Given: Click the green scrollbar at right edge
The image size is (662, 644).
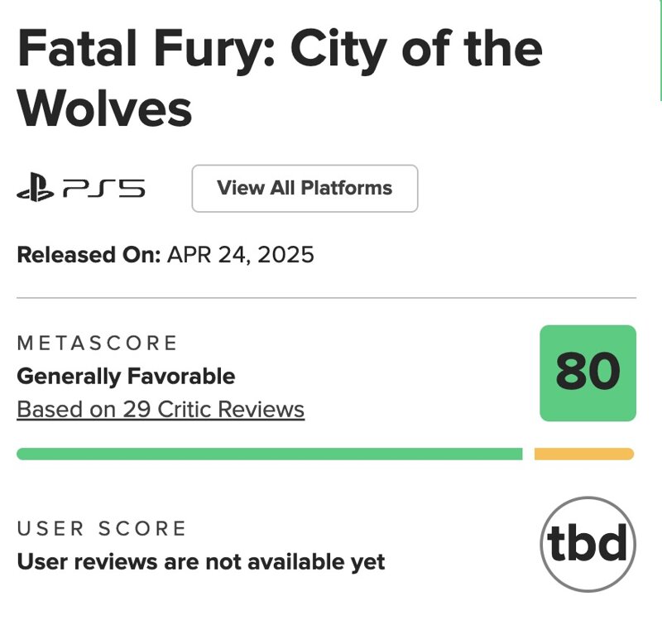Looking at the screenshot, I should (x=660, y=50).
